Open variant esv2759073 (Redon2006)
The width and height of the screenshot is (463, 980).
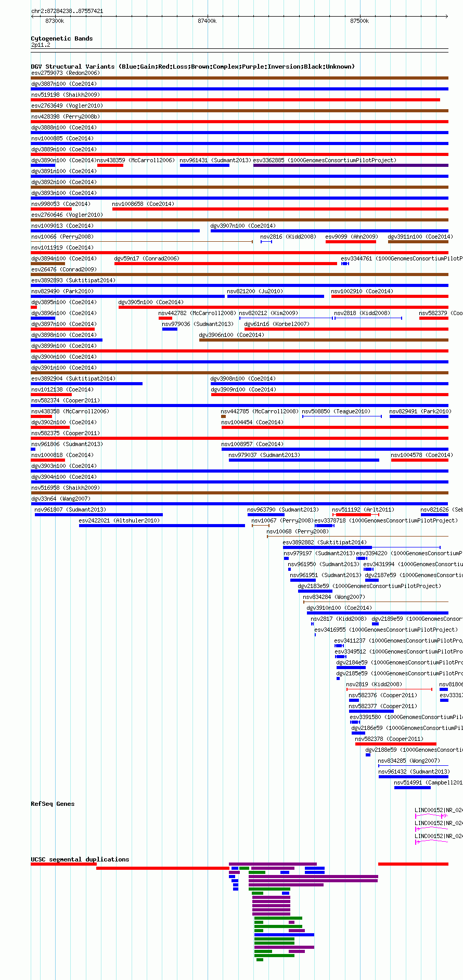pos(66,73)
